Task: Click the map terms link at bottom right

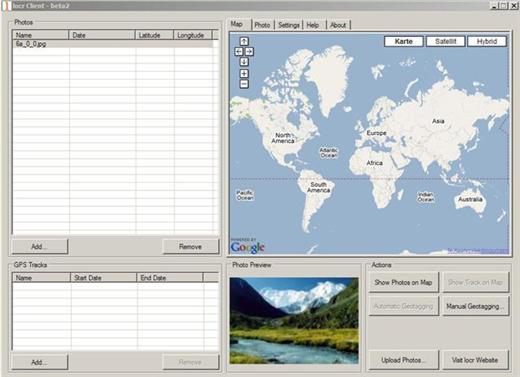Action: (478, 250)
